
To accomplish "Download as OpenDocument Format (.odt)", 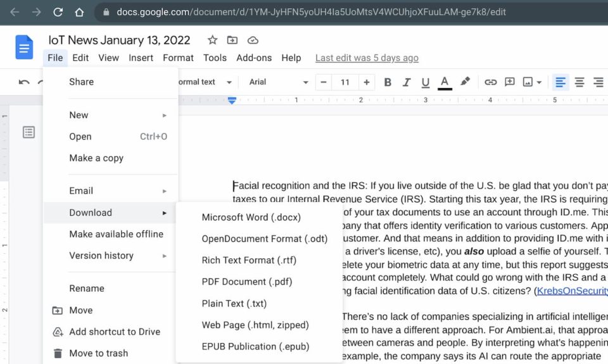I will (259, 239).
